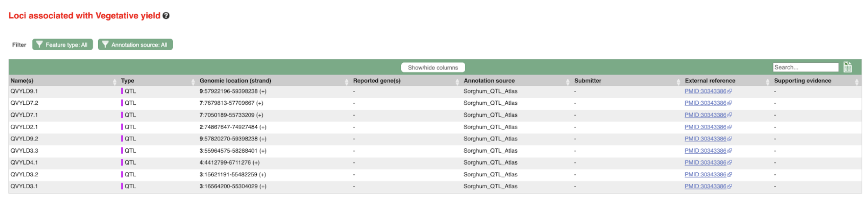Sort by External reference column header
This screenshot has width=868, height=206.
click(x=710, y=81)
